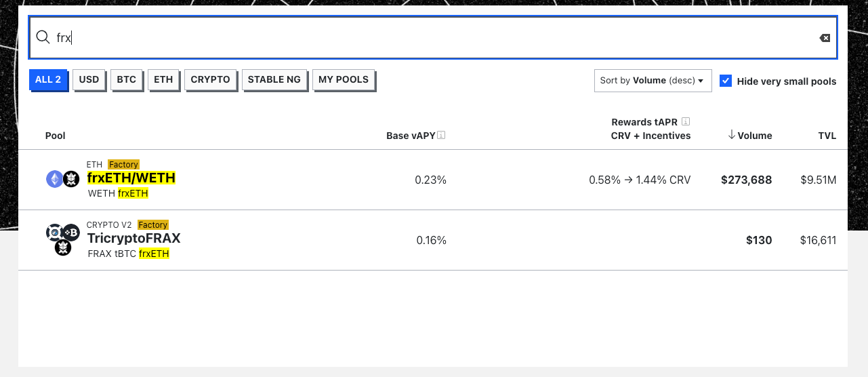Click the tBTC token icon in TricryptoFRAX
The width and height of the screenshot is (868, 377).
coord(71,233)
